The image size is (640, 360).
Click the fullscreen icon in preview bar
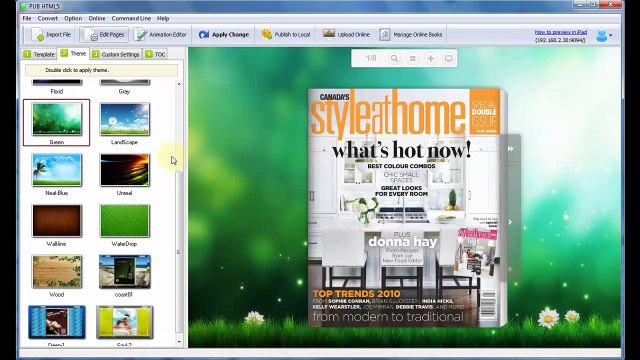(x=449, y=58)
